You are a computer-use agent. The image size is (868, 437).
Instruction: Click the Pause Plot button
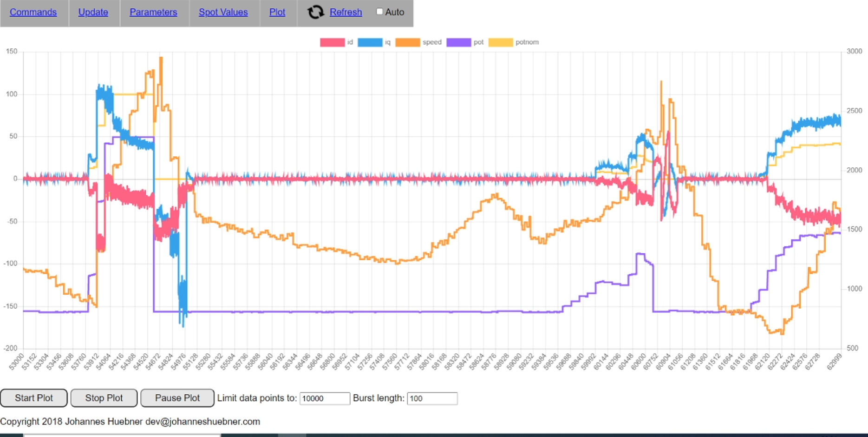[x=177, y=398]
